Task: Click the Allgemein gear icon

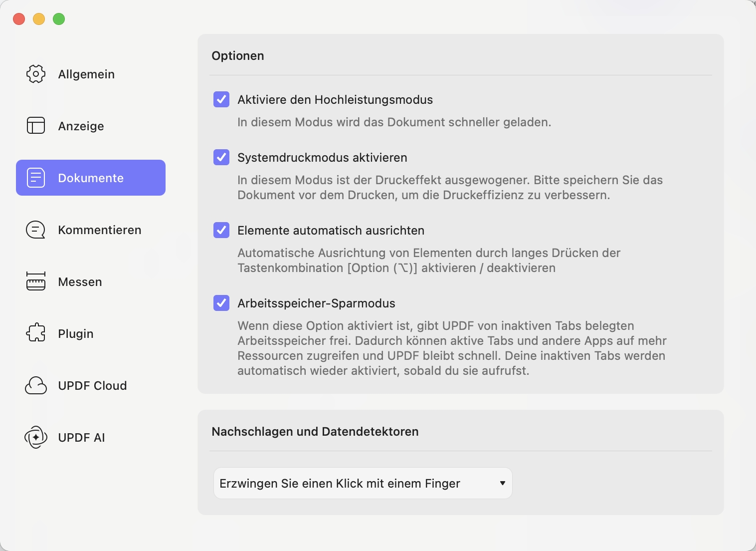Action: (x=36, y=74)
